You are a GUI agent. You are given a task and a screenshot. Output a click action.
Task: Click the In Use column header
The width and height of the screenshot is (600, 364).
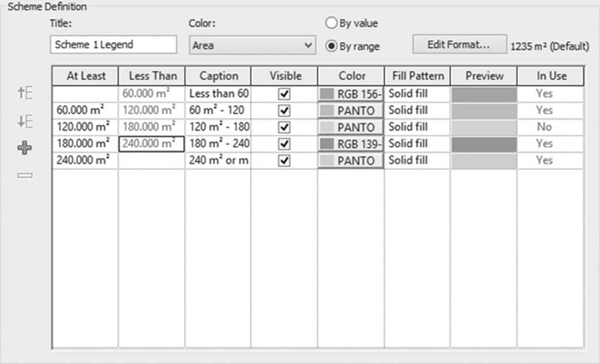coord(551,75)
